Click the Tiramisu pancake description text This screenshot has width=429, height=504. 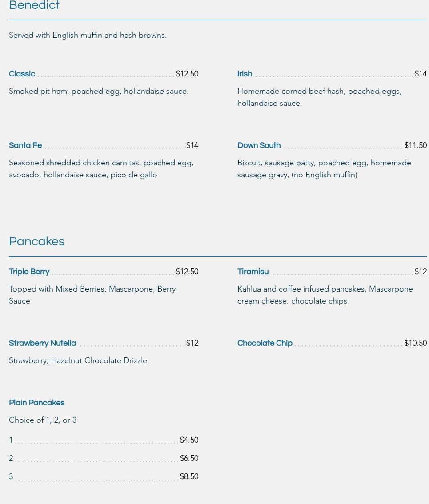coord(325,295)
